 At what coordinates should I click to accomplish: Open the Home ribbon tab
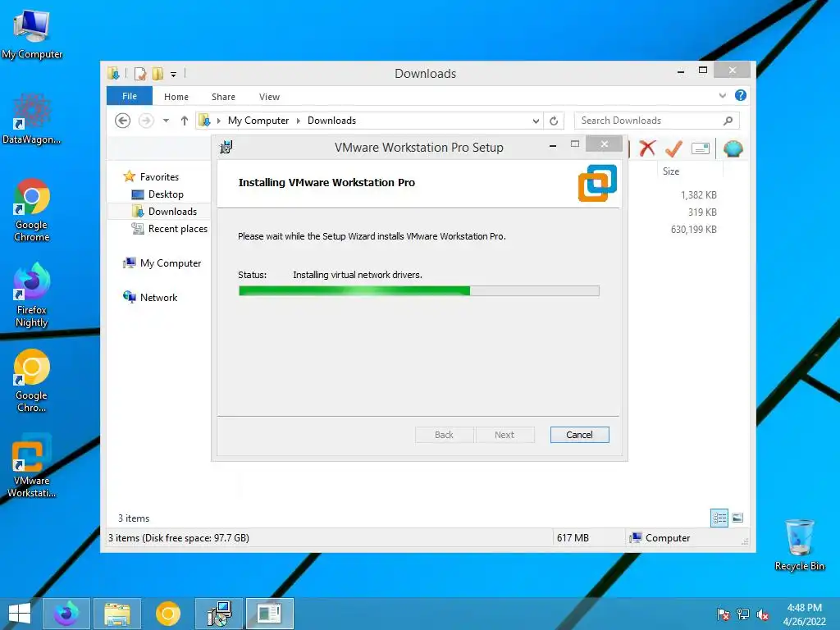[x=176, y=97]
